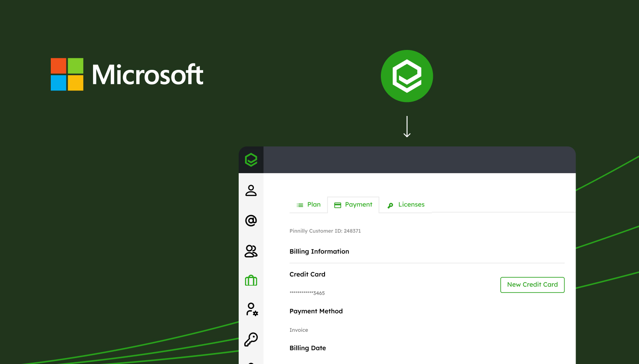Click the Microsoft logo
This screenshot has height=364, width=639.
pos(127,74)
